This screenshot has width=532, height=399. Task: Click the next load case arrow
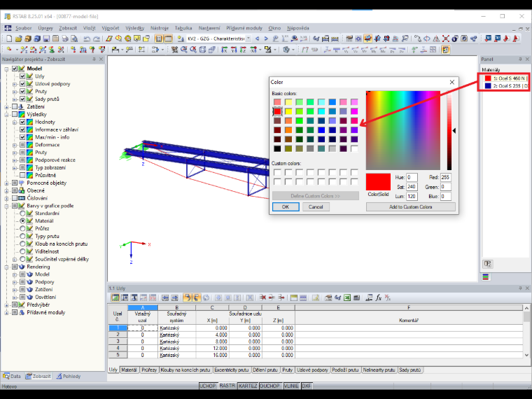266,38
